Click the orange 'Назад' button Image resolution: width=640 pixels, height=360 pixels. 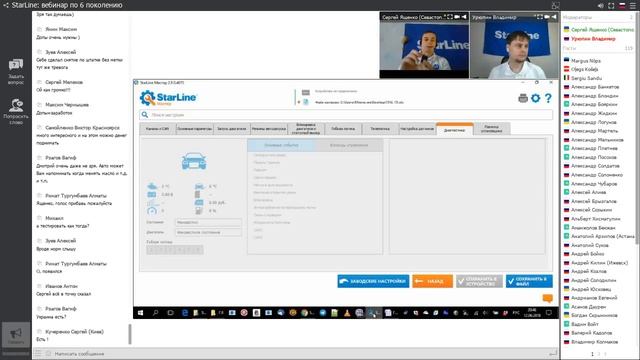coord(432,281)
